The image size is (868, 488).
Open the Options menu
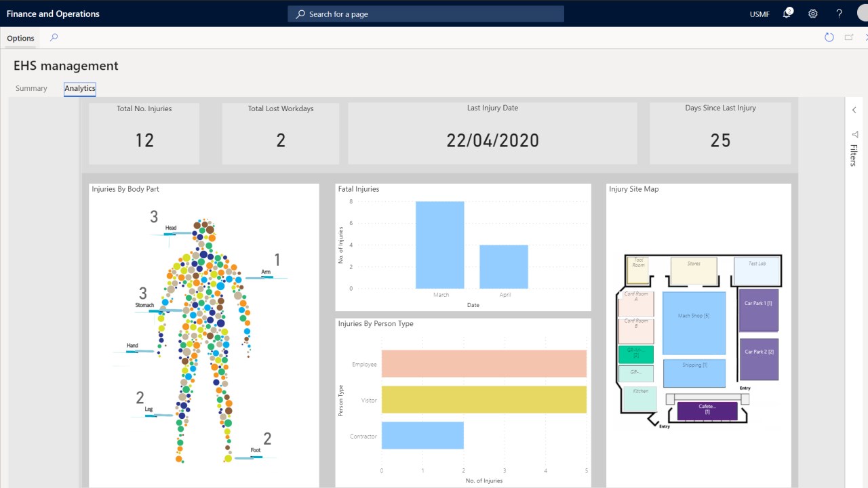click(x=20, y=38)
